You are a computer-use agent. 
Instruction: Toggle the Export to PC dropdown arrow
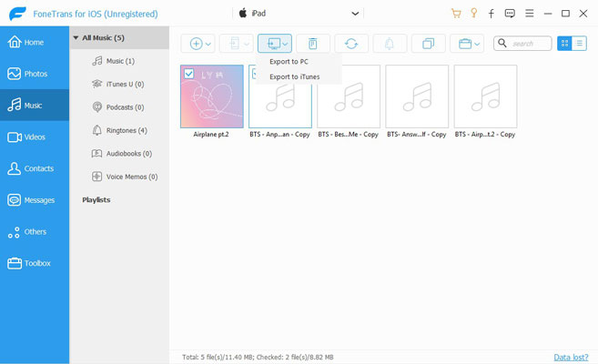[x=285, y=44]
